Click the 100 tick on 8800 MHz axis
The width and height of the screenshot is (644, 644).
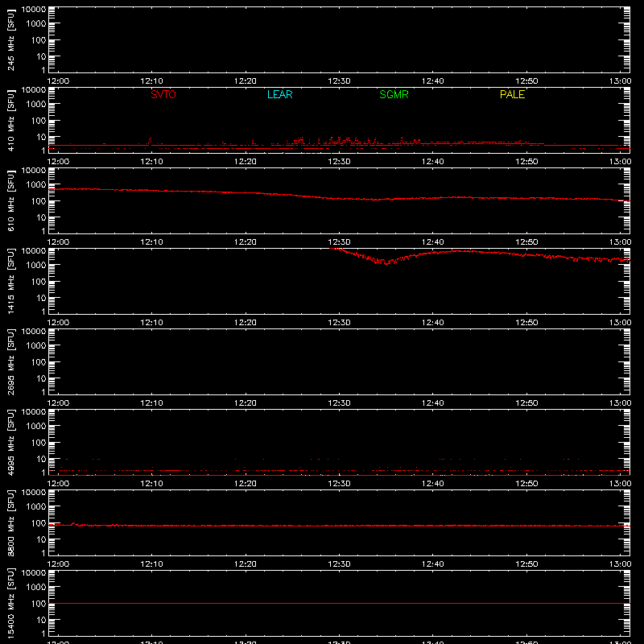click(x=39, y=523)
